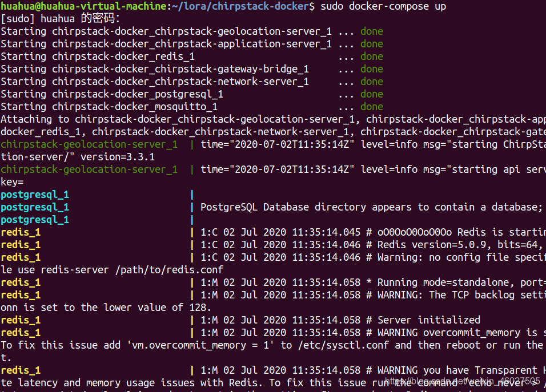Screen dimensions: 546x392
Task: Click the '[sudo] huahua' password prompt line
Action: pyautogui.click(x=60, y=19)
